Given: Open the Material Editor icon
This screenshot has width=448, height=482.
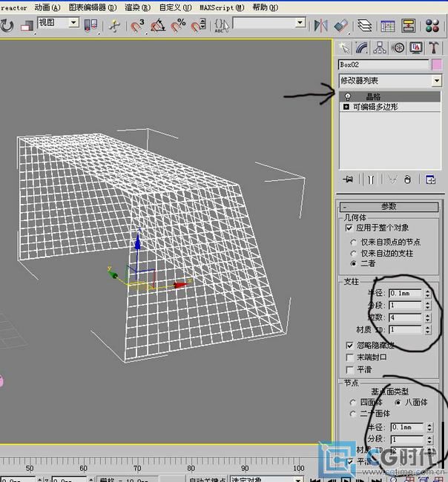Looking at the screenshot, I should pos(432,26).
